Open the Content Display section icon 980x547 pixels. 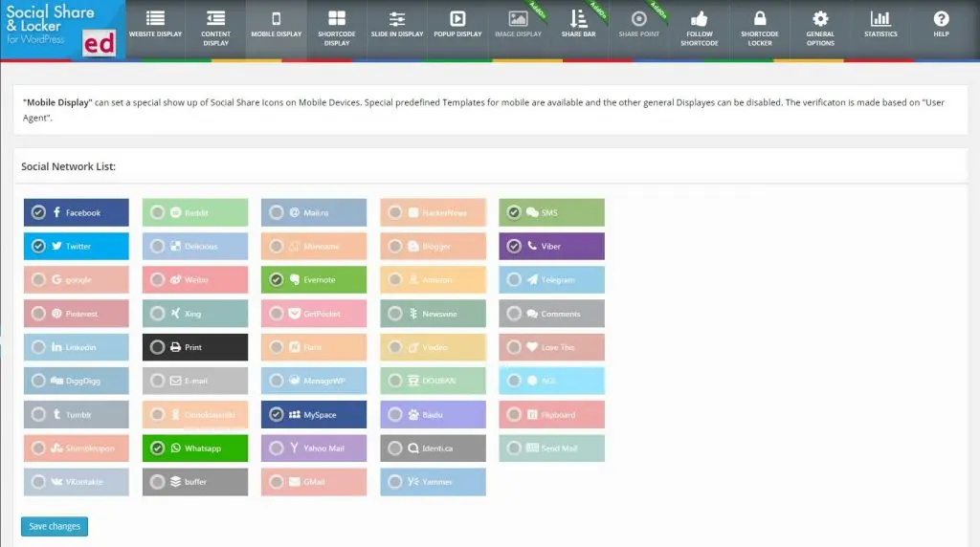(215, 19)
